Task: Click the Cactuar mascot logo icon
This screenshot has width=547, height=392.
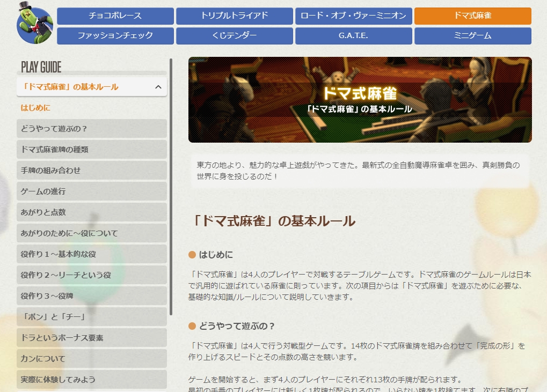Action: coord(35,23)
